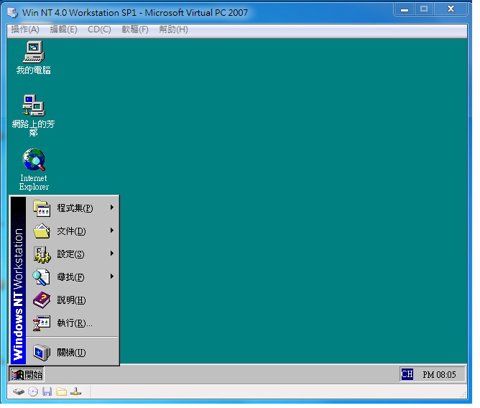
Task: Open the 我的電腦 desktop icon
Action: tap(33, 57)
